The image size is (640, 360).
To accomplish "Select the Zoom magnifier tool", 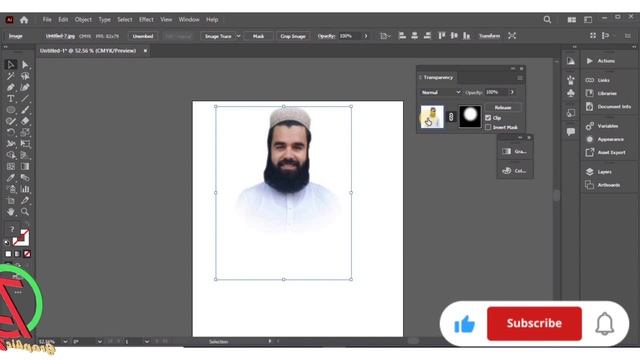I will (25, 212).
